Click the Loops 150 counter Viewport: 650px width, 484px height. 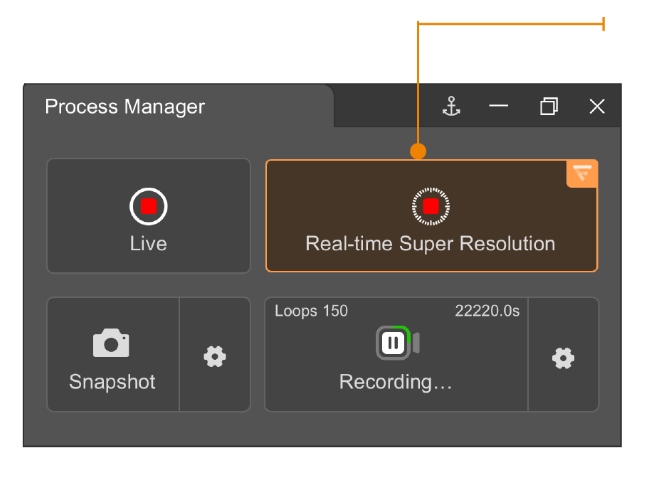tap(311, 311)
